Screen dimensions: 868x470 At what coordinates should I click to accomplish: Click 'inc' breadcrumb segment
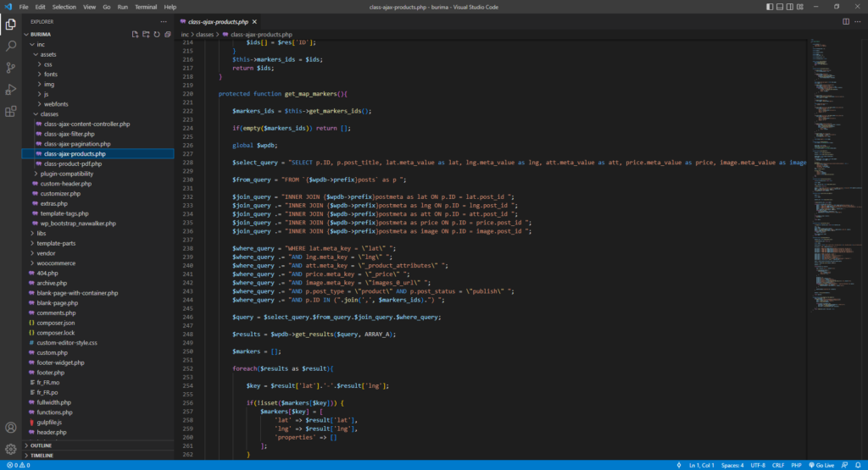tap(185, 34)
